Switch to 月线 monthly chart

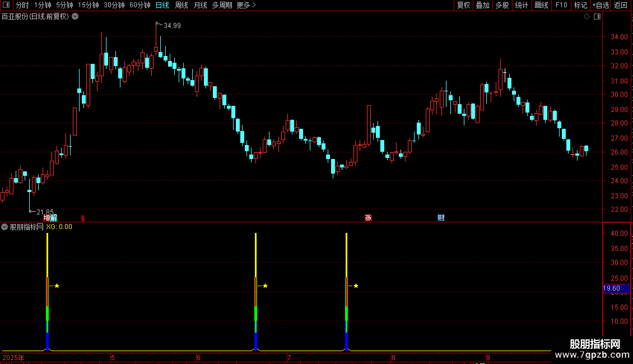(200, 5)
